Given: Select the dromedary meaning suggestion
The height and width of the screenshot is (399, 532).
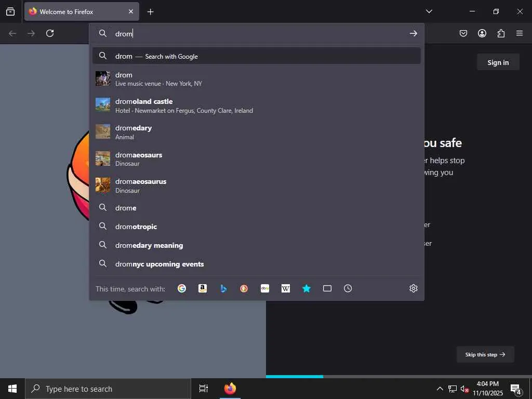Looking at the screenshot, I should click(257, 245).
